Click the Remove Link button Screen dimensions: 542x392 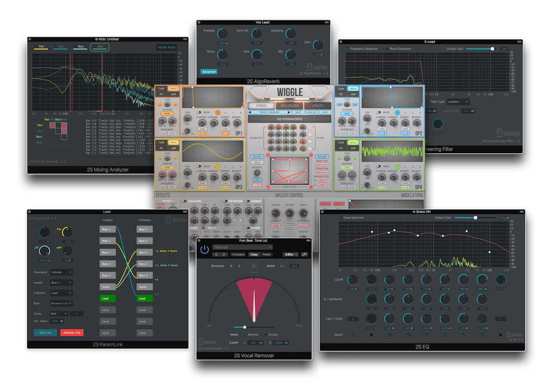tap(72, 332)
